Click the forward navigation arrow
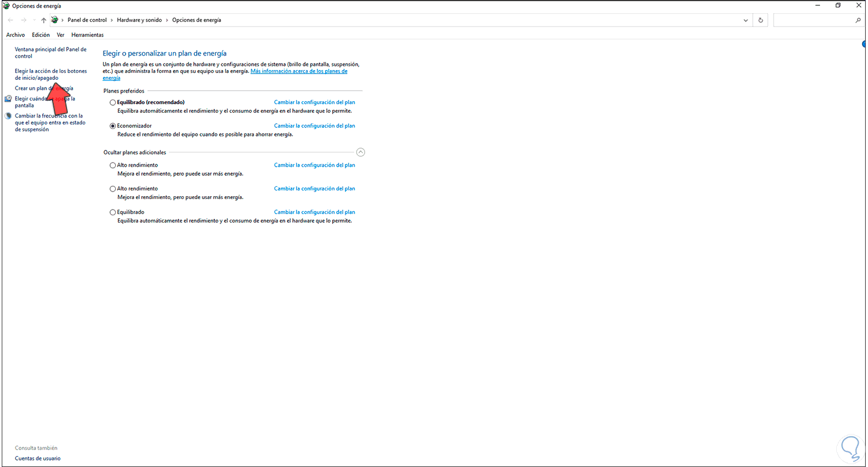This screenshot has width=868, height=467. [x=23, y=20]
